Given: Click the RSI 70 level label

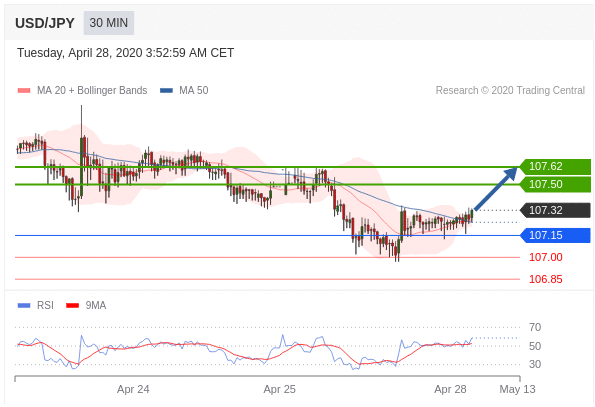Looking at the screenshot, I should (535, 327).
